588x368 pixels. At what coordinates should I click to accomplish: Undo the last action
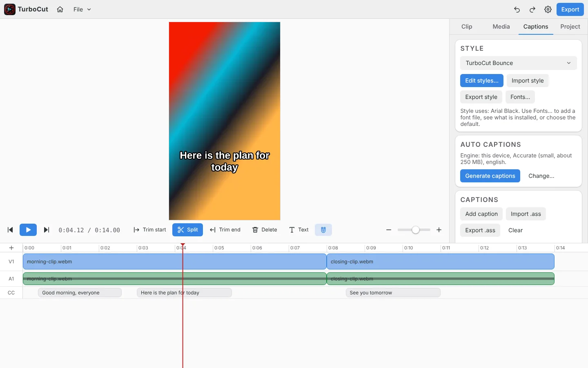point(517,9)
